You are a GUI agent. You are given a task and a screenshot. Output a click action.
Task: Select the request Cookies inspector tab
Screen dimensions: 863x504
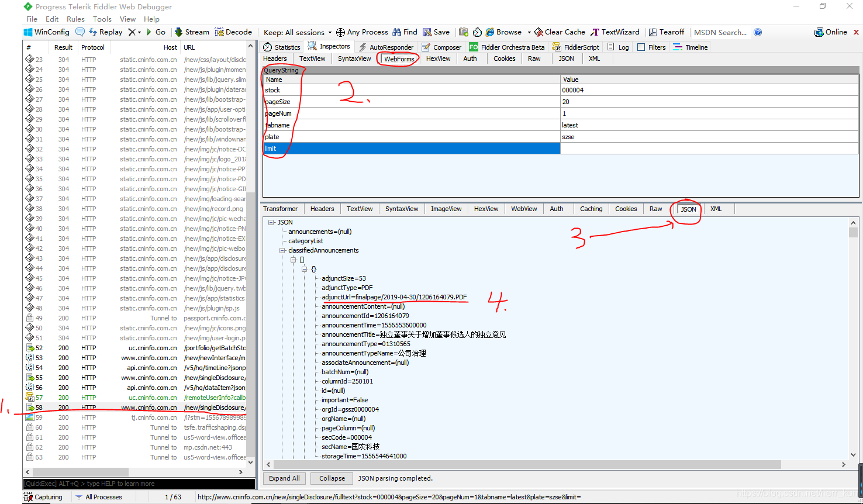click(x=504, y=58)
